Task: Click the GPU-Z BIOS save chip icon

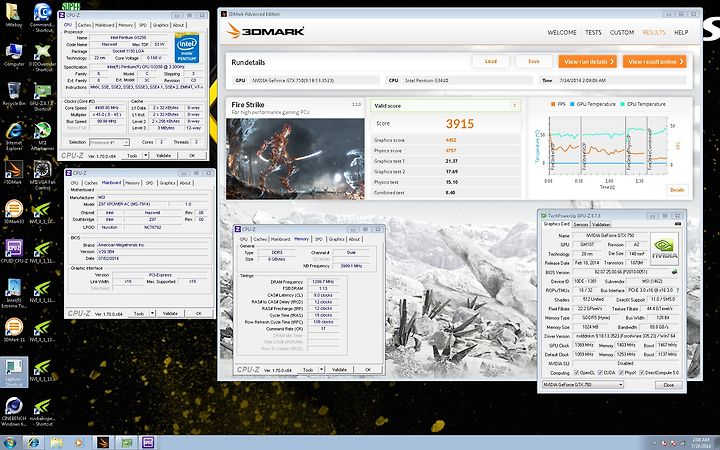Action: [x=674, y=272]
